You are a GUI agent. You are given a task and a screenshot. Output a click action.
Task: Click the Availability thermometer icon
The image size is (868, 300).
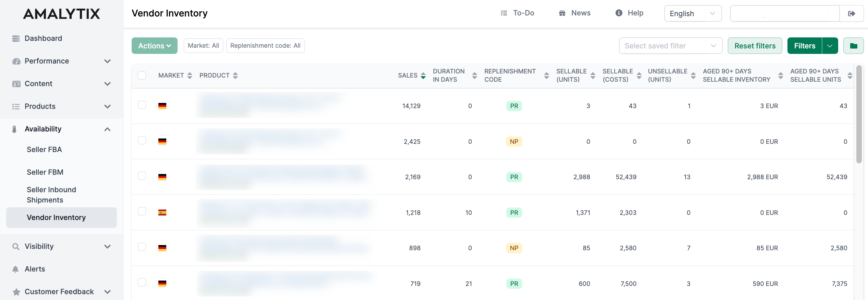[x=14, y=129]
